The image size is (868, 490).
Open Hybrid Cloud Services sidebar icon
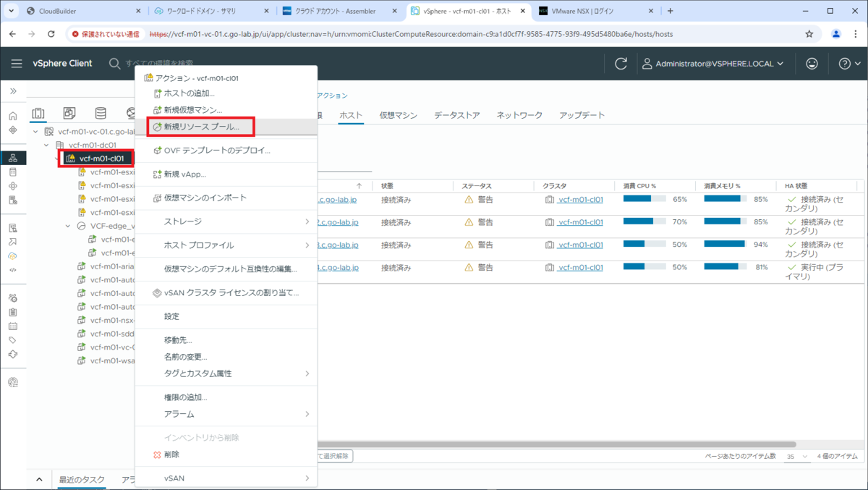[13, 255]
